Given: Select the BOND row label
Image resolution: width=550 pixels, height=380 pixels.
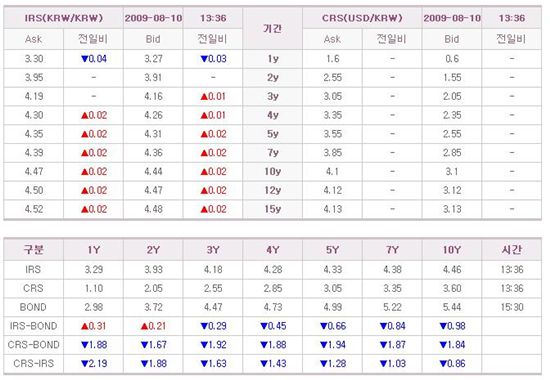Looking at the screenshot, I should pyautogui.click(x=33, y=307).
